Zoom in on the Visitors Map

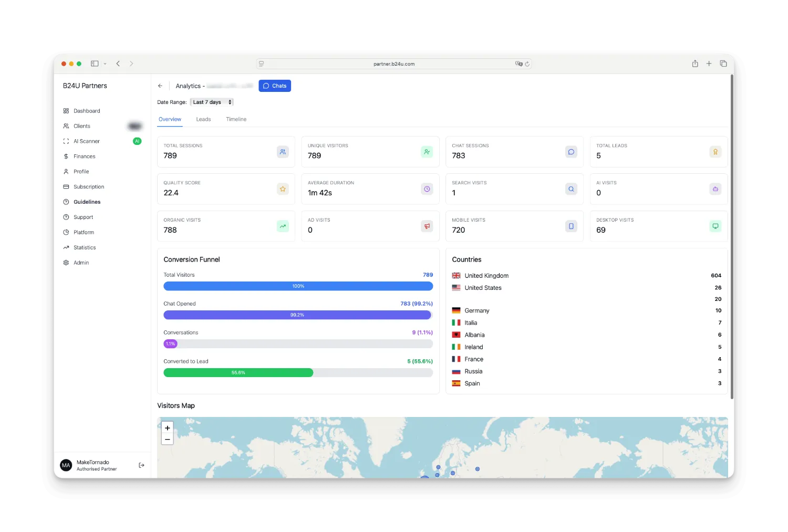(x=168, y=428)
